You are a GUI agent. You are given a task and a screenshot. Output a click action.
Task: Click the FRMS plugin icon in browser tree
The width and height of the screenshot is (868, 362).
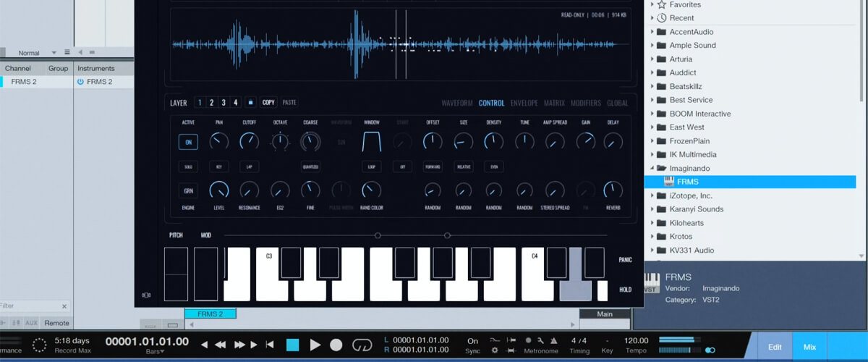point(668,182)
